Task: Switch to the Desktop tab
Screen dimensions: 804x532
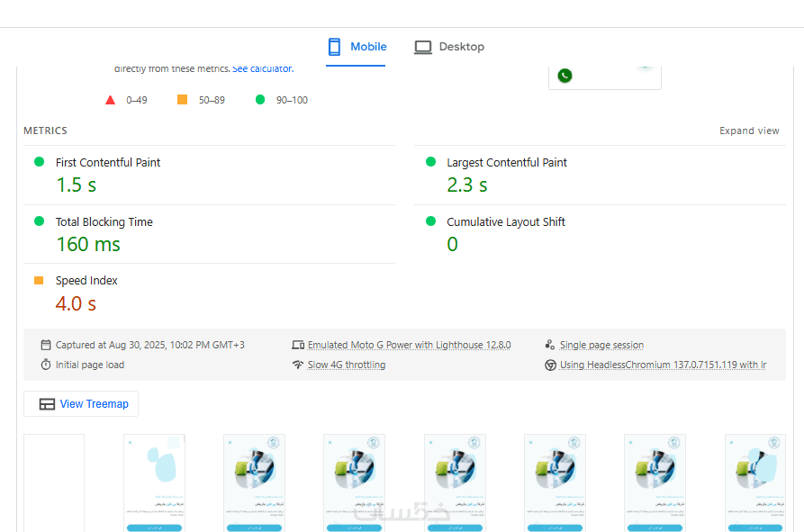Action: click(449, 47)
